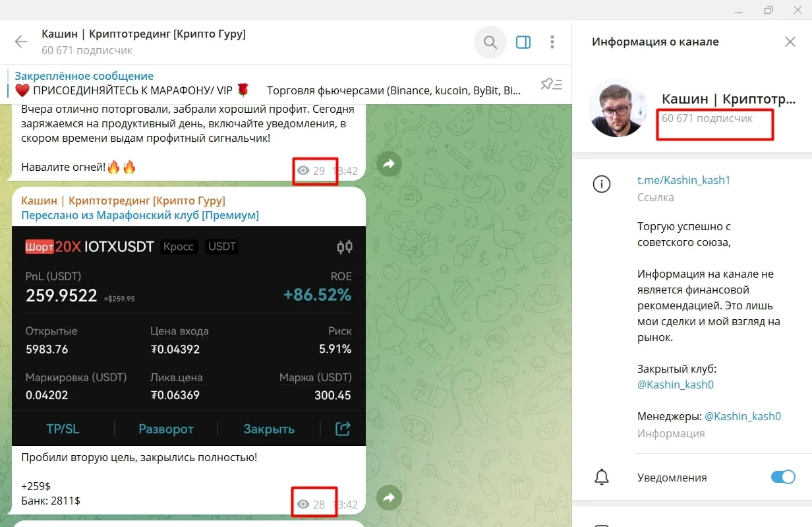This screenshot has height=527, width=812.
Task: Open the @Kashin_kash0 closed club link
Action: (x=676, y=385)
